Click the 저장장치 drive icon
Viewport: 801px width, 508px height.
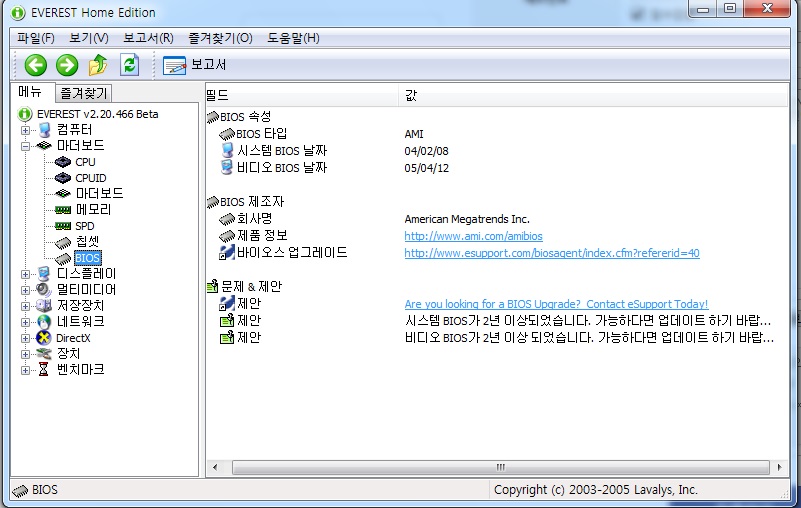(44, 306)
